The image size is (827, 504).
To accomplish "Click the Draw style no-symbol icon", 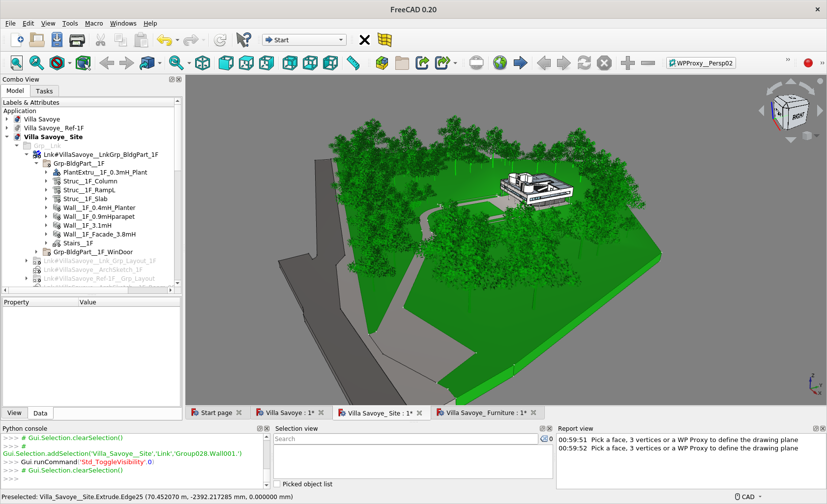I will (57, 63).
